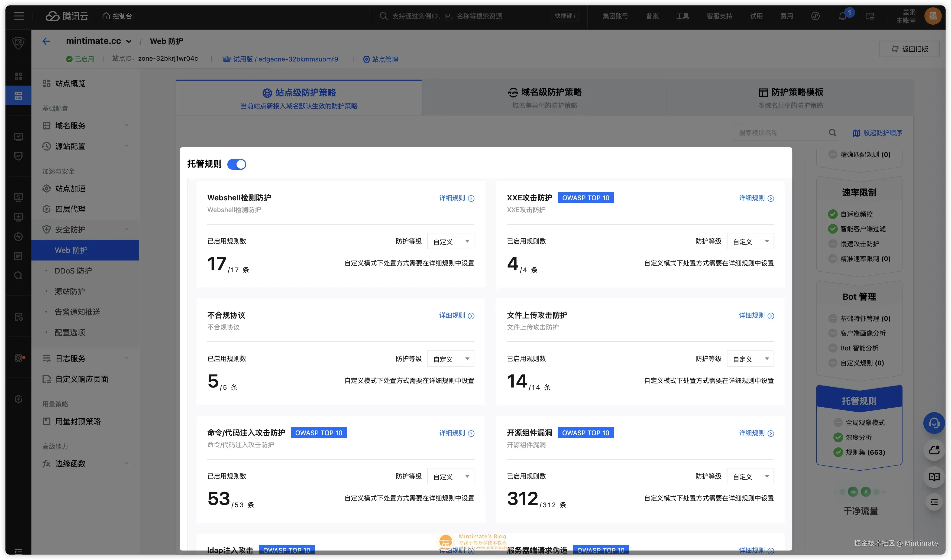Open the hamburger menu at top left
Screen dimensions: 951x560
click(18, 16)
